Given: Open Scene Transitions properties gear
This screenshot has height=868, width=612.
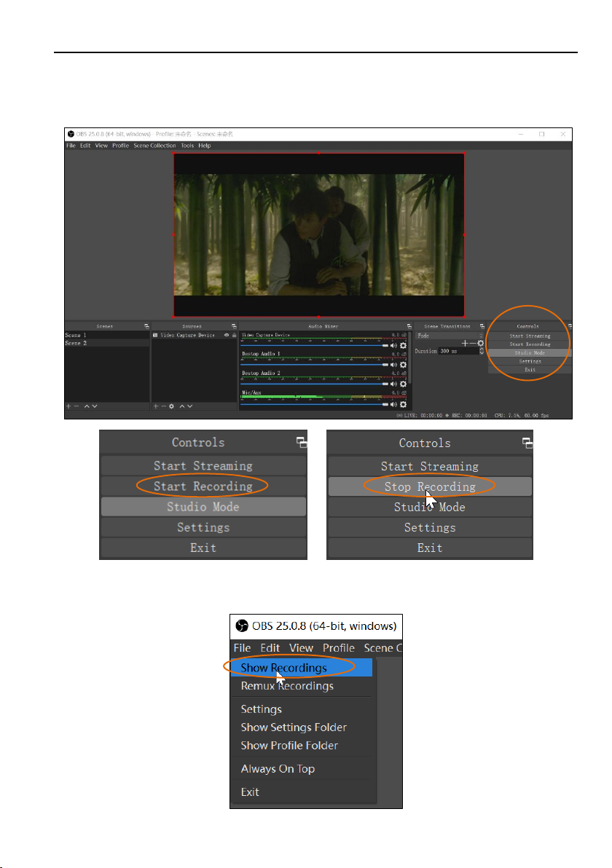Looking at the screenshot, I should [480, 343].
